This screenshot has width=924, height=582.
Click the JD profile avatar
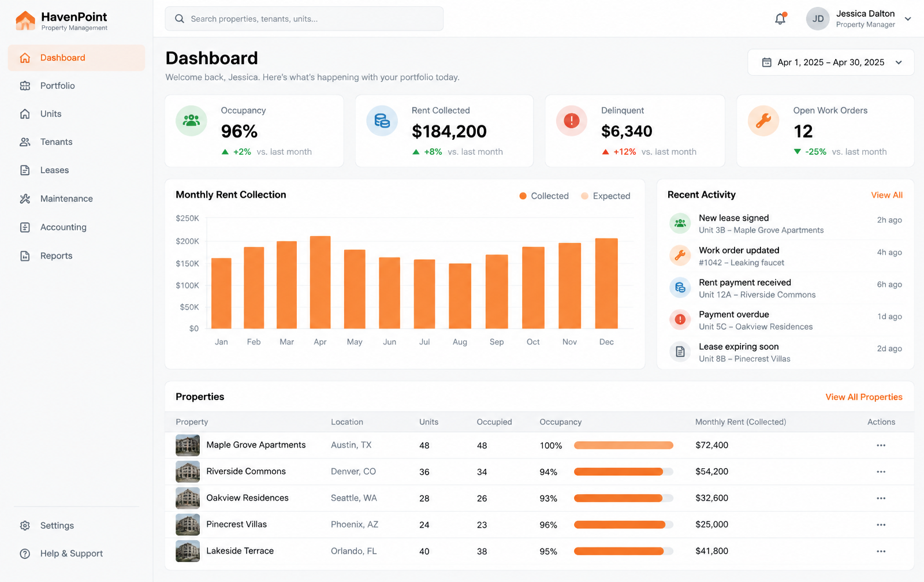[818, 18]
